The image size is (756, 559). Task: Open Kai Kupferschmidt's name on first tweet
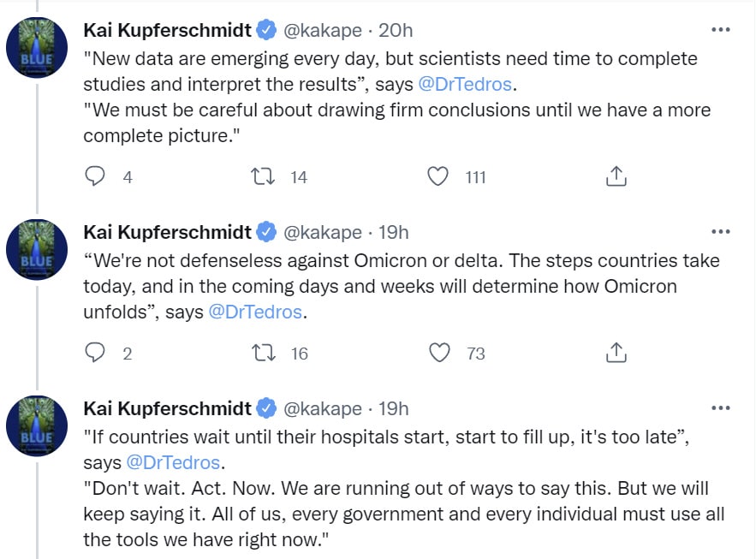pos(167,30)
